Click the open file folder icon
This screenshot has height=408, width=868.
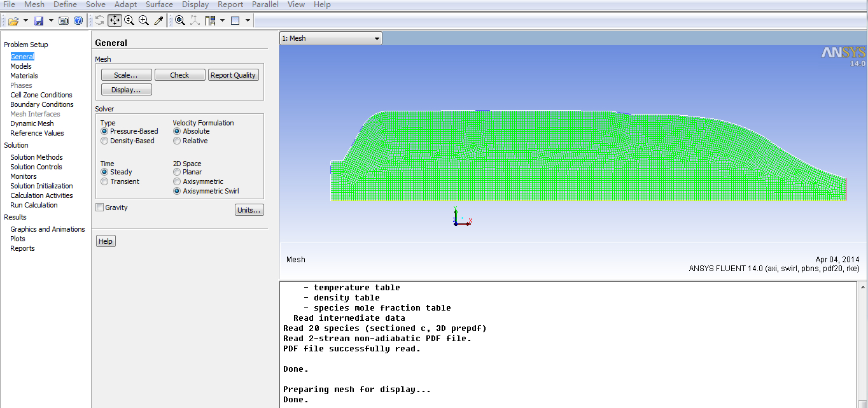[13, 21]
